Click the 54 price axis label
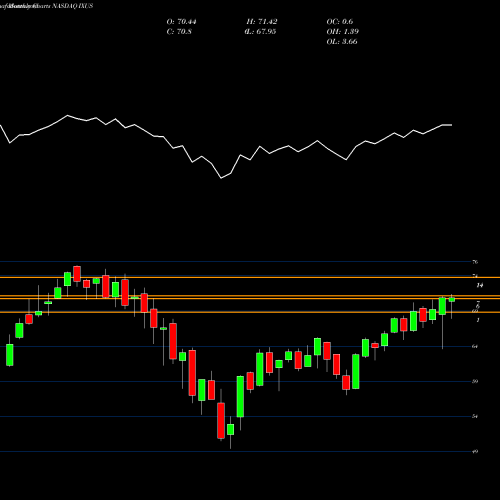 [475, 416]
